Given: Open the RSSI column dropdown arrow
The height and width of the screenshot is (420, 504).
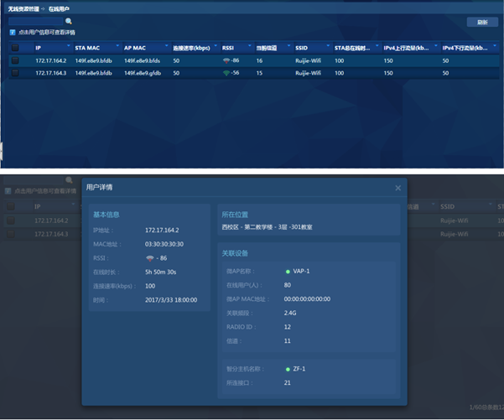Looking at the screenshot, I should click(x=249, y=45).
